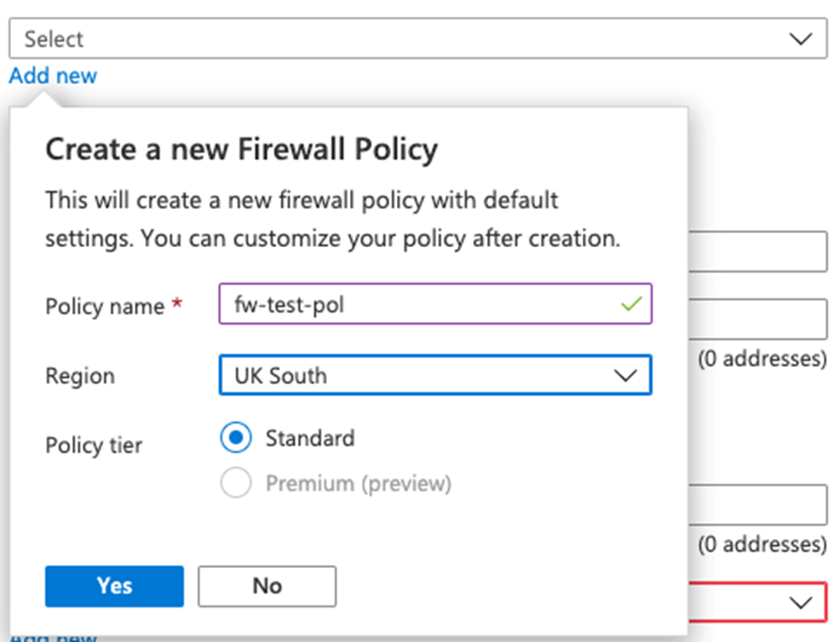Click the chevron on the top Select box

pos(801,38)
